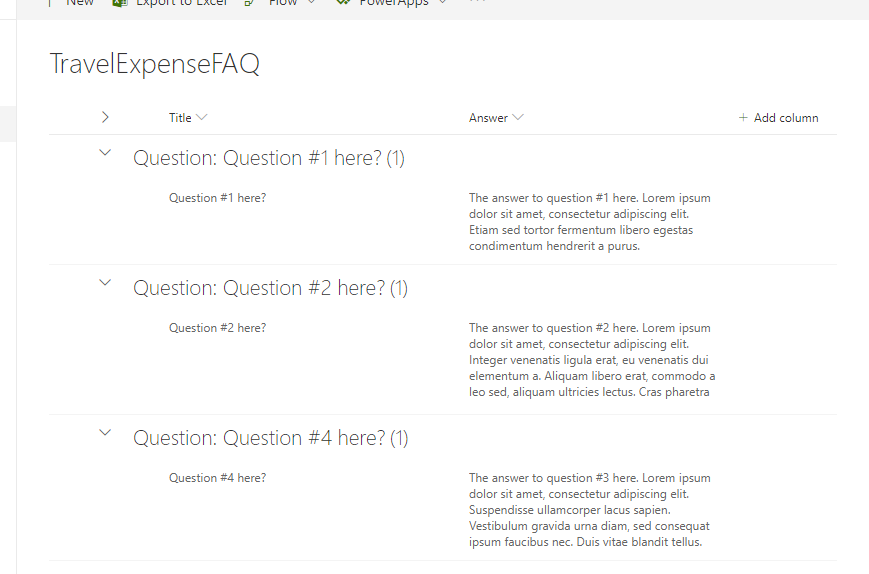Collapse the Question #2 group
This screenshot has width=869, height=574.
coord(105,283)
